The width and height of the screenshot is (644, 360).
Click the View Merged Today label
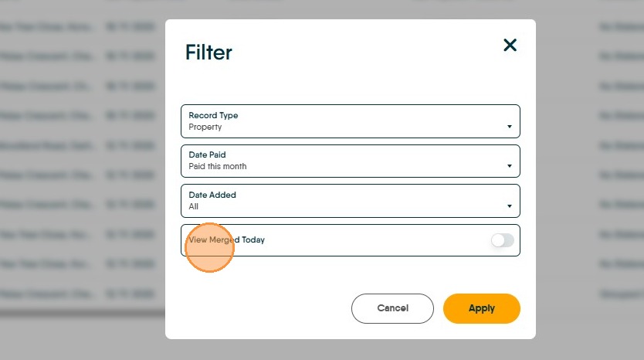pos(227,240)
